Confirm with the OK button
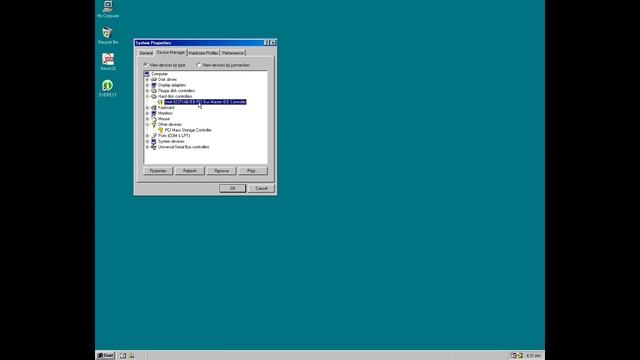The width and height of the screenshot is (640, 360). (x=232, y=189)
